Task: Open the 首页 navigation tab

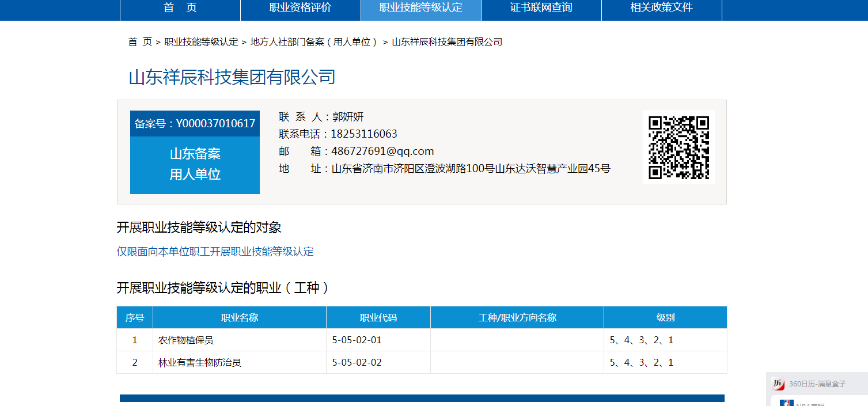Action: (x=180, y=8)
